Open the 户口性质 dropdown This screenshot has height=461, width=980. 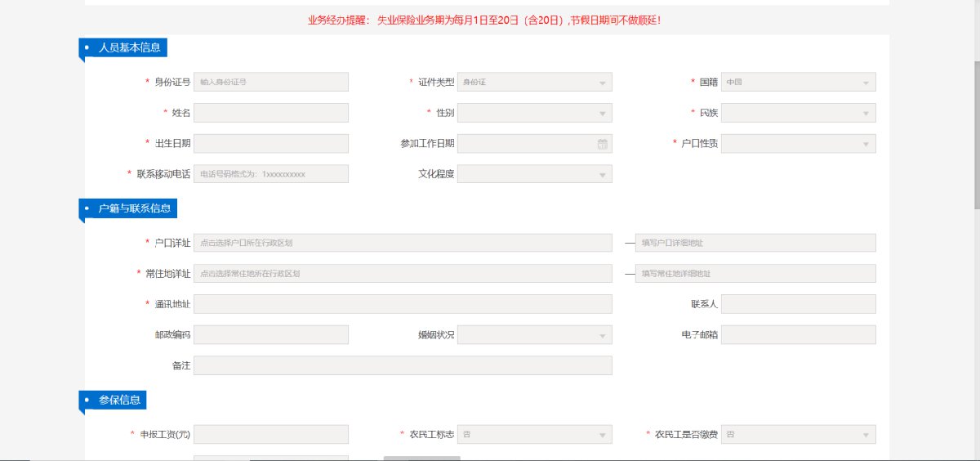pos(798,144)
